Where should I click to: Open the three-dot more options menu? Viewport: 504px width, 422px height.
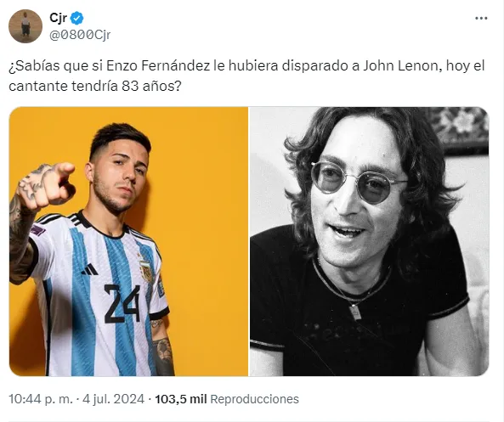(x=481, y=19)
